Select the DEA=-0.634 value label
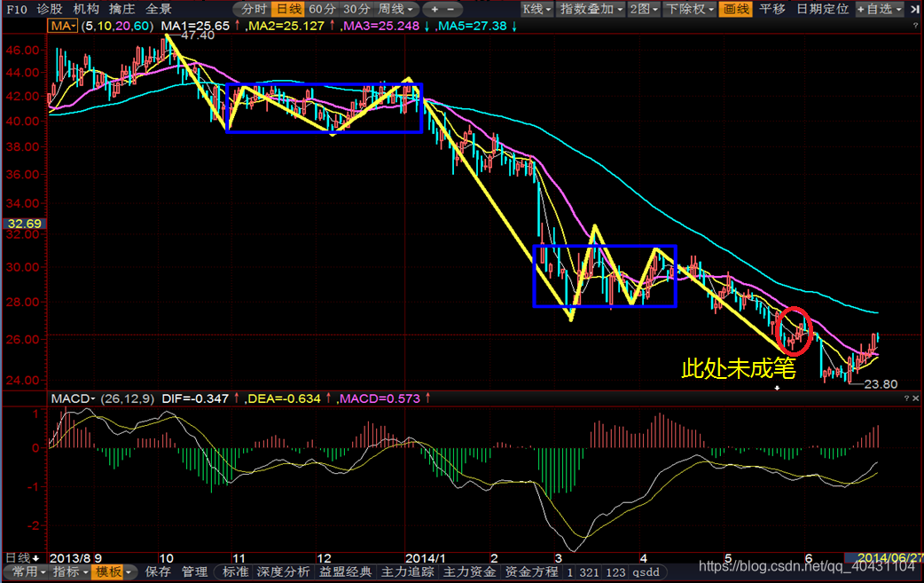924x583 pixels. (x=284, y=398)
